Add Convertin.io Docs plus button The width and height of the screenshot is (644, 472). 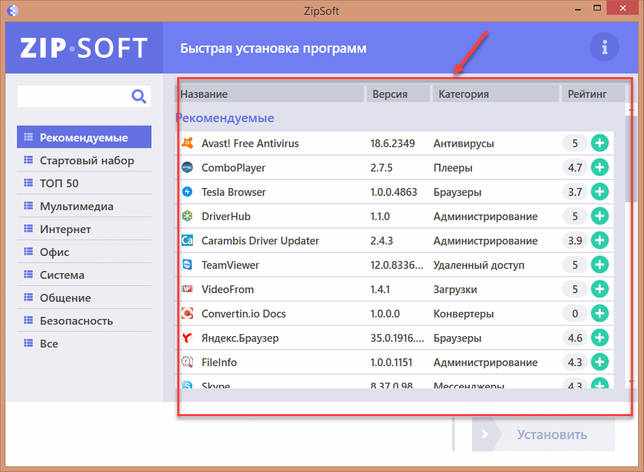point(600,313)
